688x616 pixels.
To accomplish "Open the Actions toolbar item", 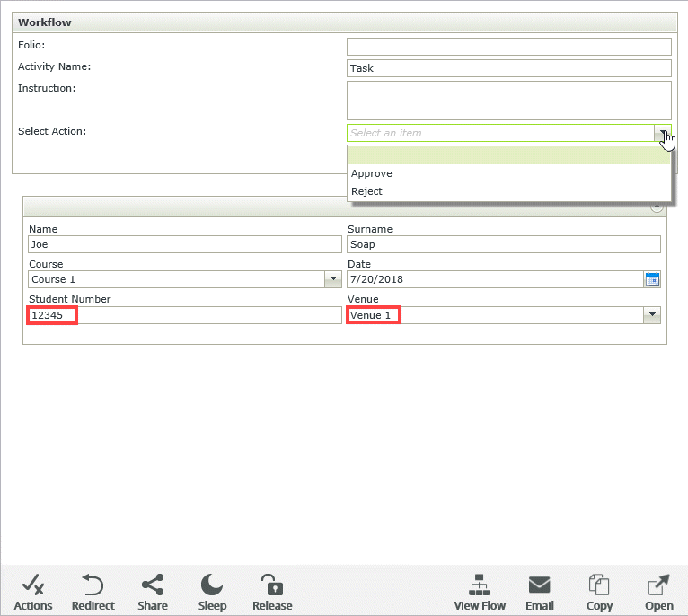I will [x=33, y=593].
